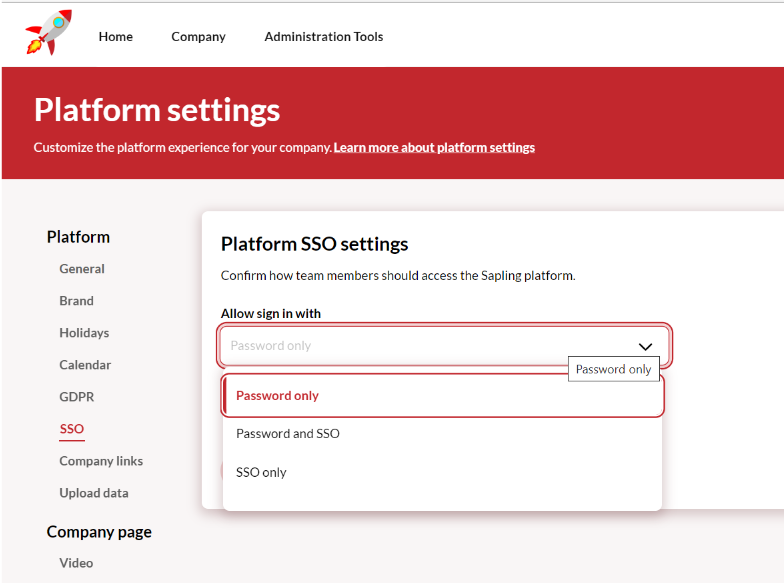Open Calendar settings in sidebar

(x=85, y=365)
